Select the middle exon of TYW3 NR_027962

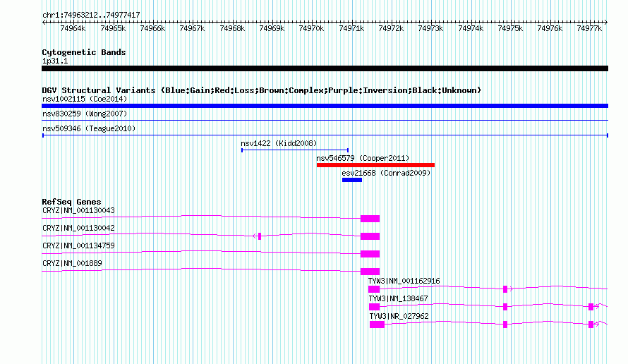pos(505,324)
